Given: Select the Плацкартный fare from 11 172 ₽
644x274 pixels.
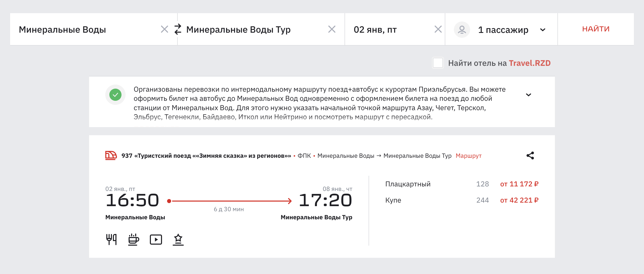Looking at the screenshot, I should 519,184.
